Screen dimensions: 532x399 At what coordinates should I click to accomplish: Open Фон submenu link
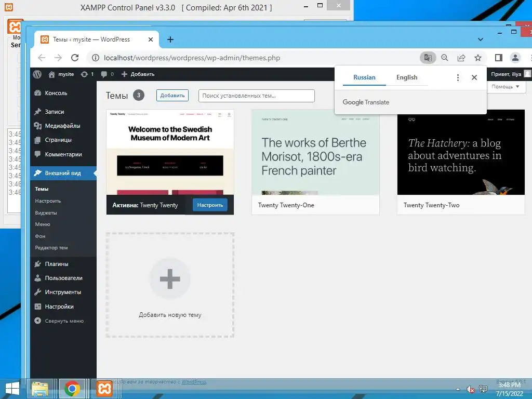(40, 236)
